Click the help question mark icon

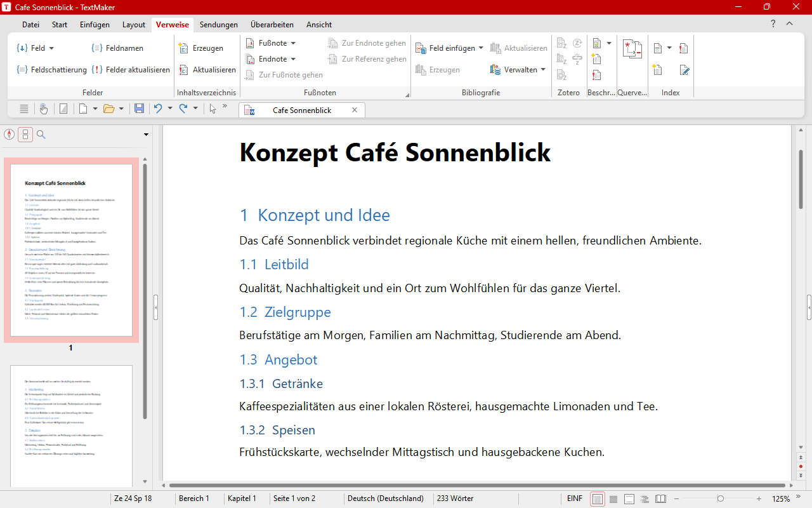pos(773,24)
